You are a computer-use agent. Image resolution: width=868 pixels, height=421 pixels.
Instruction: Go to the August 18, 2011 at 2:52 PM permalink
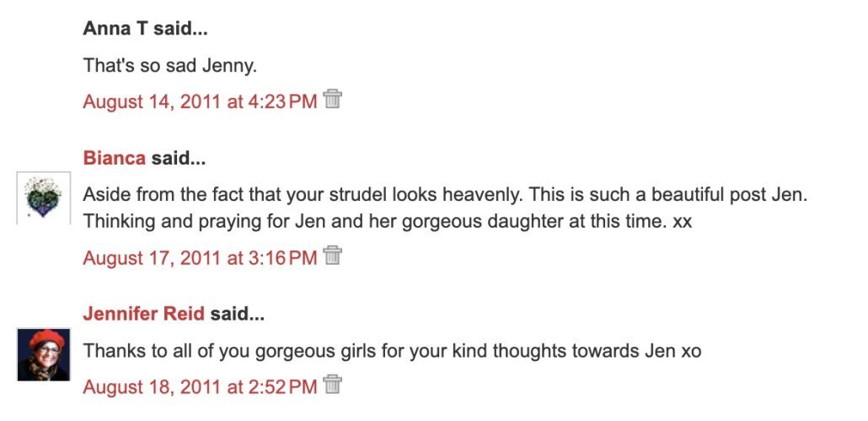click(200, 387)
